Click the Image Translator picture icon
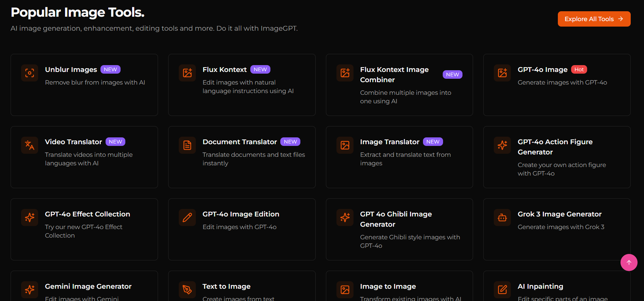The height and width of the screenshot is (301, 644). pos(345,145)
